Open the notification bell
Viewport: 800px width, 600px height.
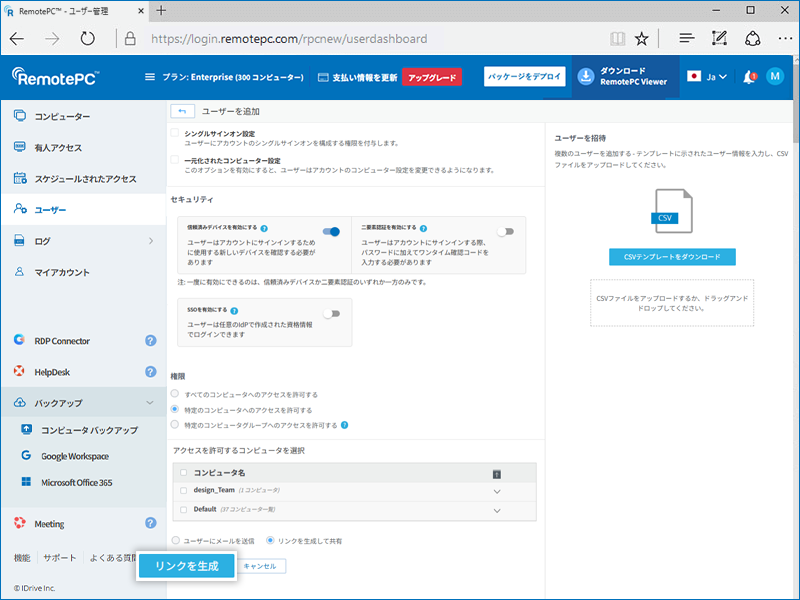click(x=749, y=77)
